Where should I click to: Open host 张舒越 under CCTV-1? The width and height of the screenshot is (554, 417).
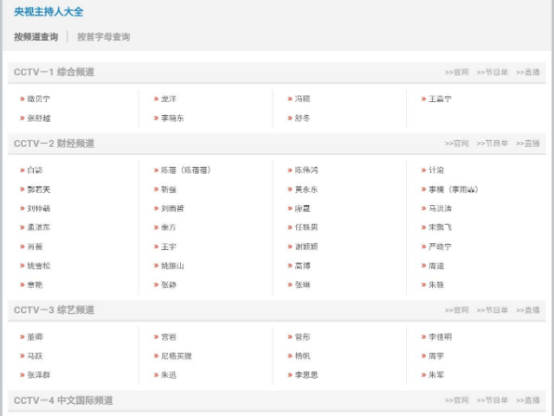39,118
